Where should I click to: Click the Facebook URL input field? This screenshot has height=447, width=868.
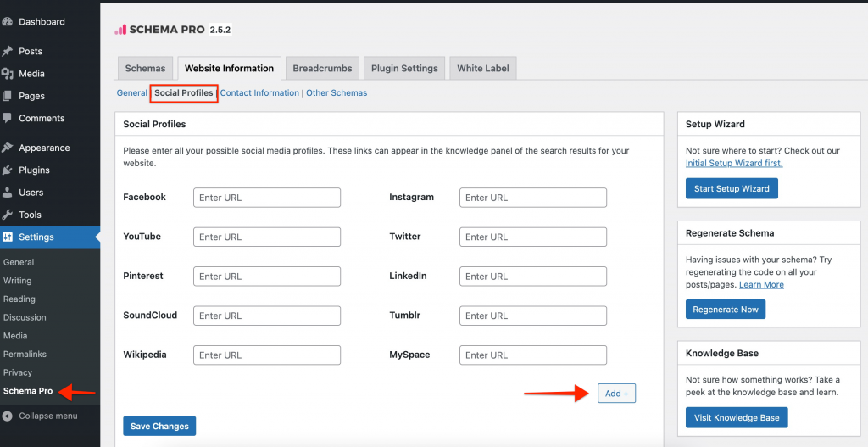click(267, 198)
